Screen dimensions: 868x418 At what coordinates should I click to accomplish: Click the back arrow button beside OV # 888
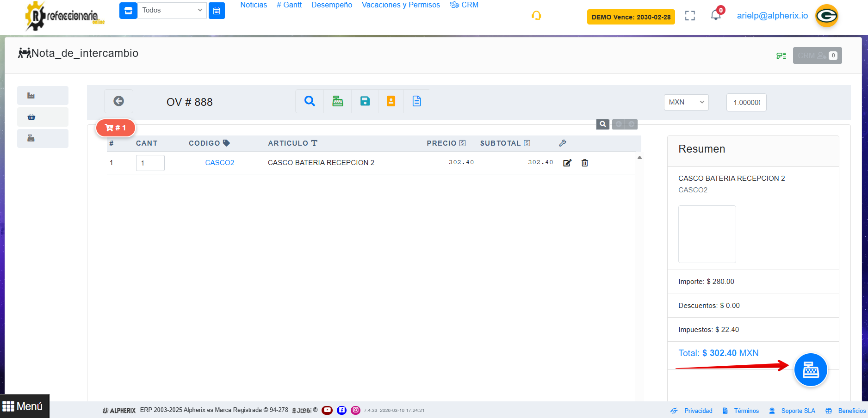pyautogui.click(x=118, y=101)
